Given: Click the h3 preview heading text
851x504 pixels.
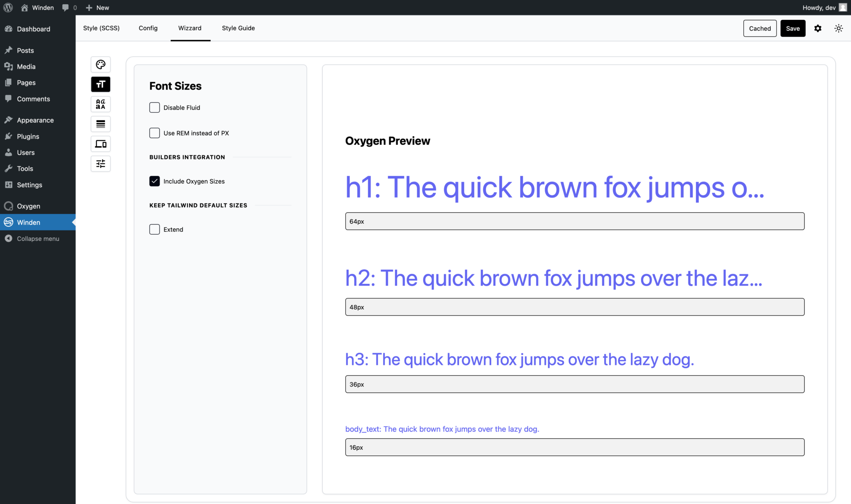Looking at the screenshot, I should pos(519,359).
